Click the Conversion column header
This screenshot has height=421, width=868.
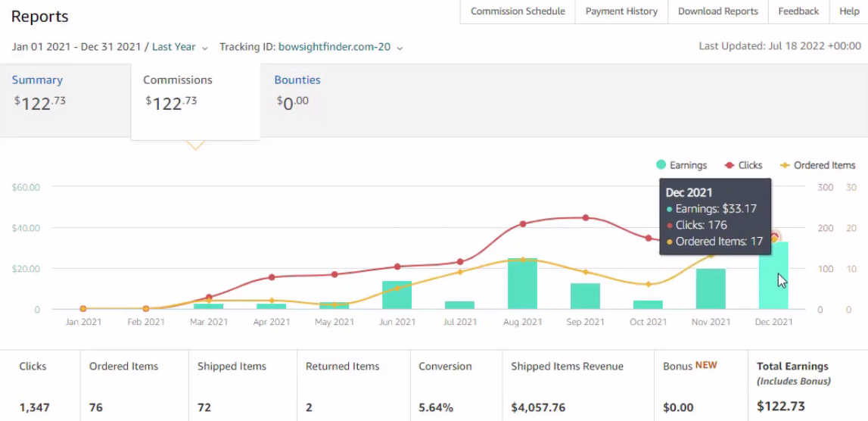445,366
